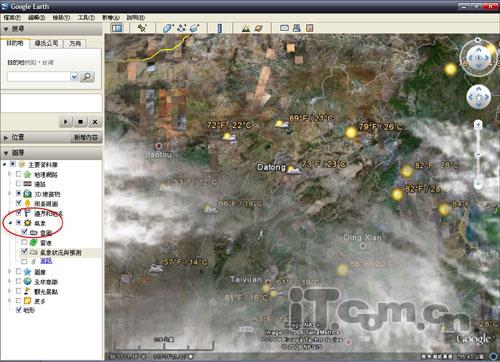The height and width of the screenshot is (362, 500).
Task: Expand the 地理網路 tree node
Action: point(10,174)
